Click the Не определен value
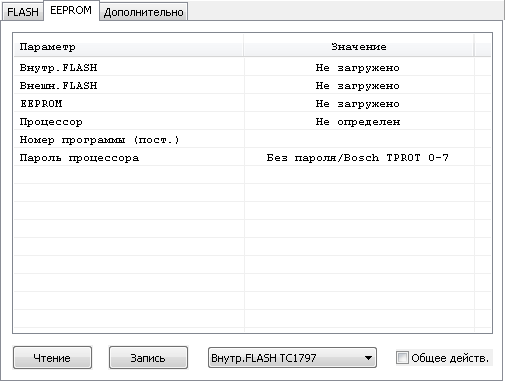Screen dimensions: 505x382 358,122
